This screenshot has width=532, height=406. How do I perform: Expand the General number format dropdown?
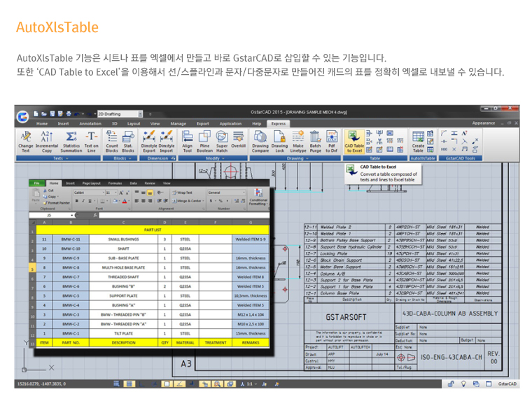click(222, 192)
